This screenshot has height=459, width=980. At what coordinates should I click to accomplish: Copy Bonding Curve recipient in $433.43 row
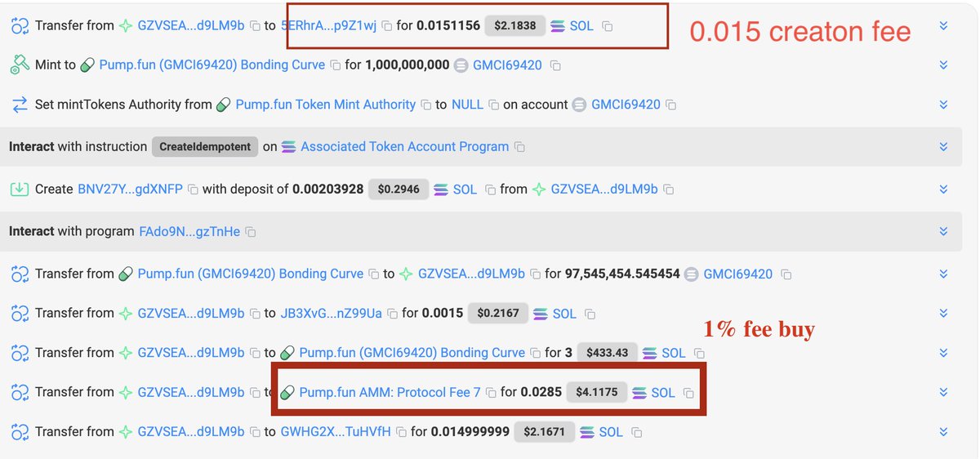click(x=535, y=353)
